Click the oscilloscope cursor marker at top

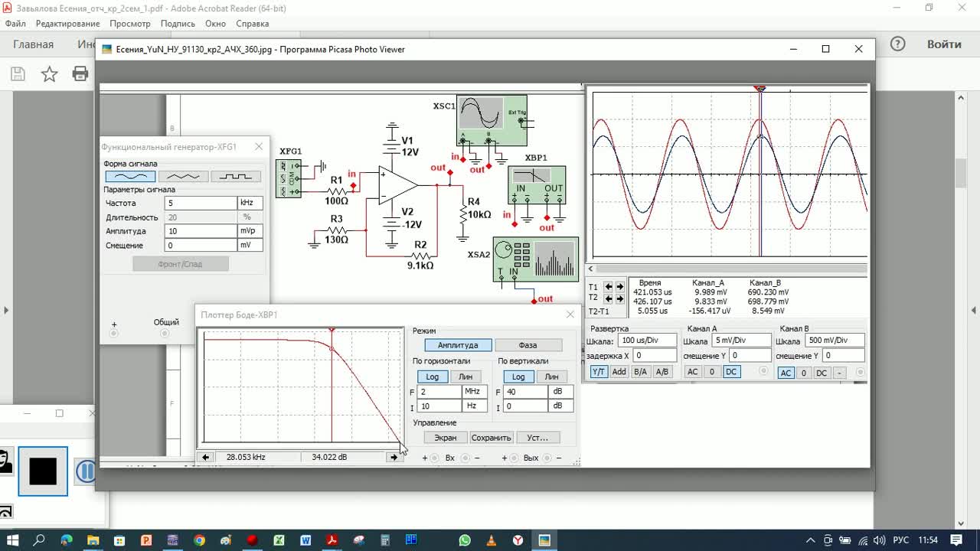(x=760, y=89)
